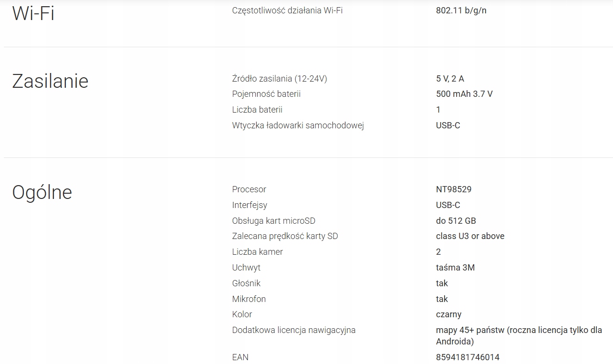Click the Częstotliwość działania Wi-Fi label
The width and height of the screenshot is (613, 364).
coord(287,10)
